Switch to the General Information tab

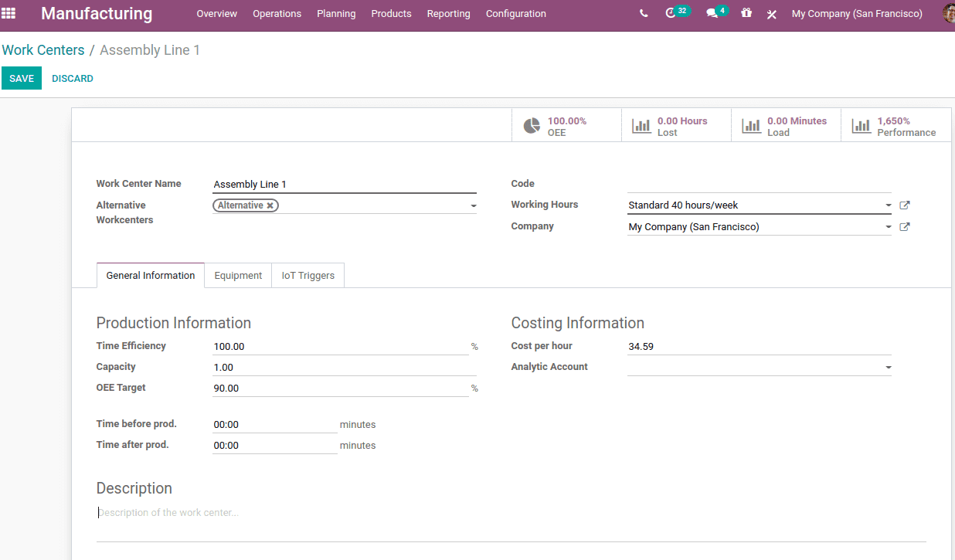[151, 276]
